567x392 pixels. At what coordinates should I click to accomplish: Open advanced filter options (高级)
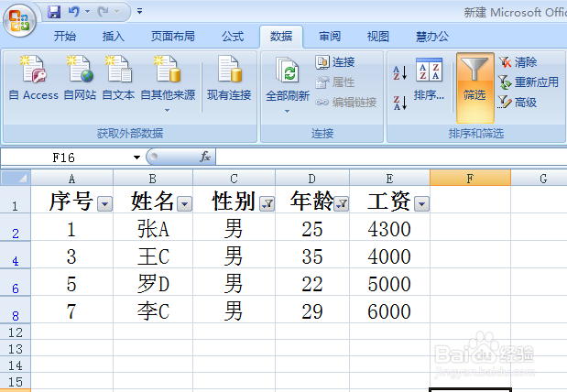click(x=518, y=103)
